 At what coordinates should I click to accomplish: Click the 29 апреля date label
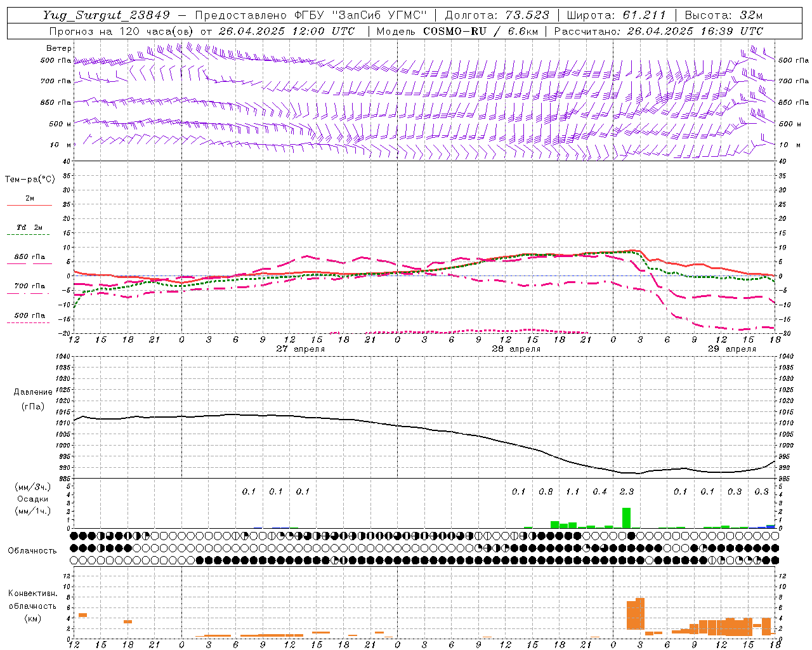pyautogui.click(x=732, y=348)
